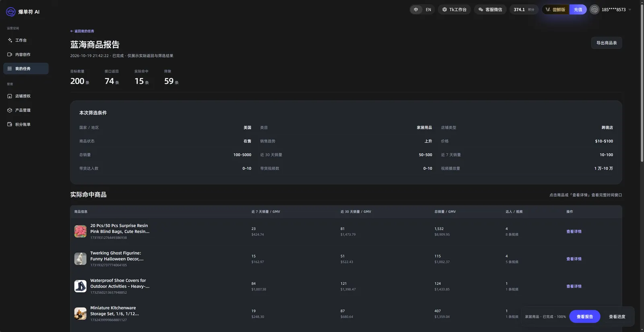The image size is (644, 332).
Task: Click the 尝鲜版 badge
Action: [x=555, y=10]
